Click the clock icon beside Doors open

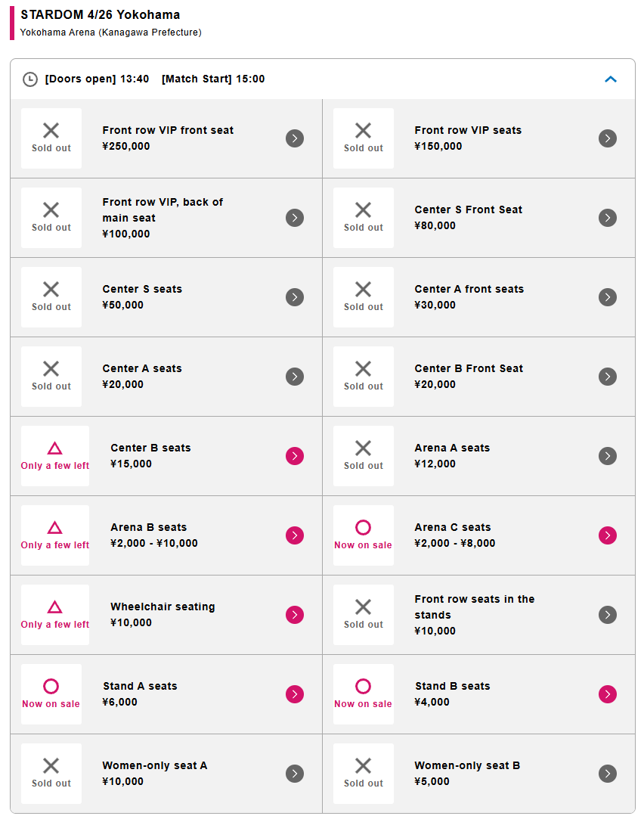[30, 79]
